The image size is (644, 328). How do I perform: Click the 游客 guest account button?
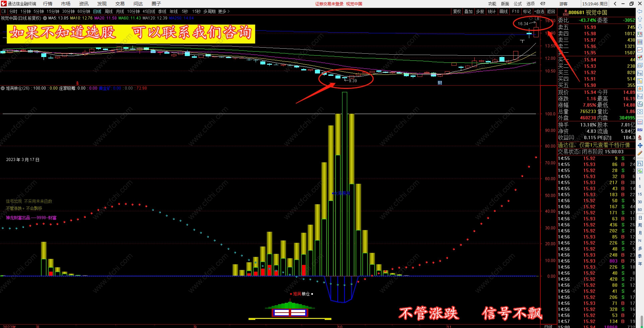(563, 4)
